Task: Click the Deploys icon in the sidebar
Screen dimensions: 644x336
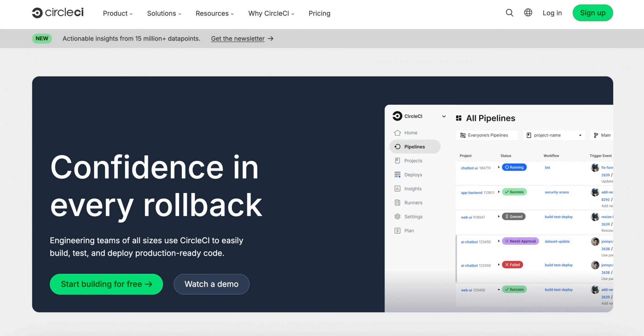Action: click(x=397, y=175)
